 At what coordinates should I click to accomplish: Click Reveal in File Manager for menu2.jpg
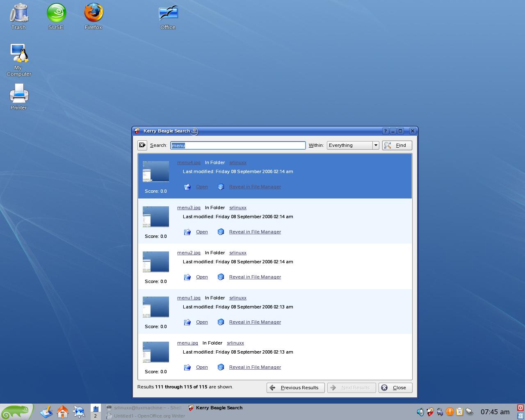(255, 277)
